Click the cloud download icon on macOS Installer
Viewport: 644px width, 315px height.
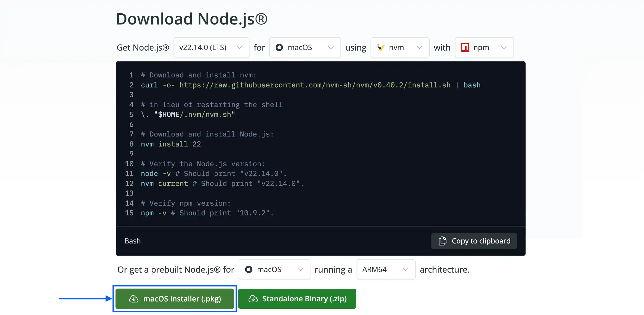click(133, 299)
